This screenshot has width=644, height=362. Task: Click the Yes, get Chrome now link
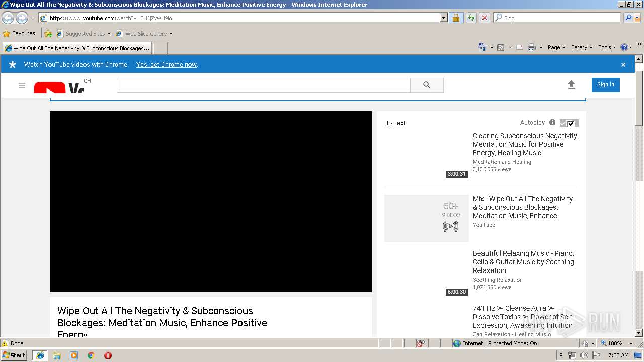coord(167,65)
